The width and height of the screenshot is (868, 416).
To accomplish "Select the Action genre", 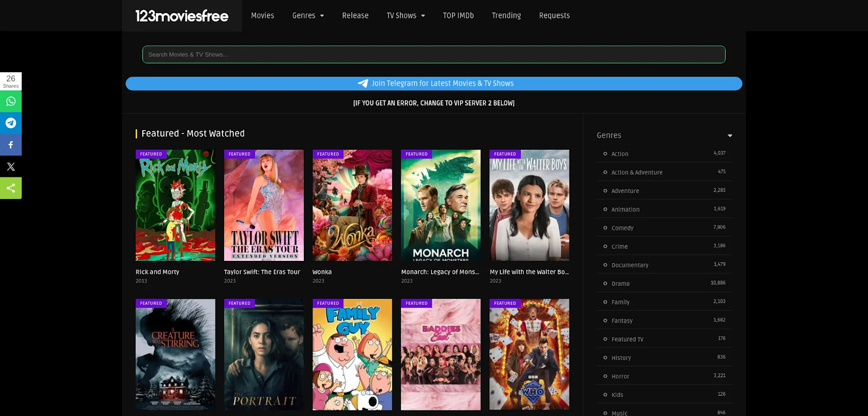I will [x=620, y=154].
